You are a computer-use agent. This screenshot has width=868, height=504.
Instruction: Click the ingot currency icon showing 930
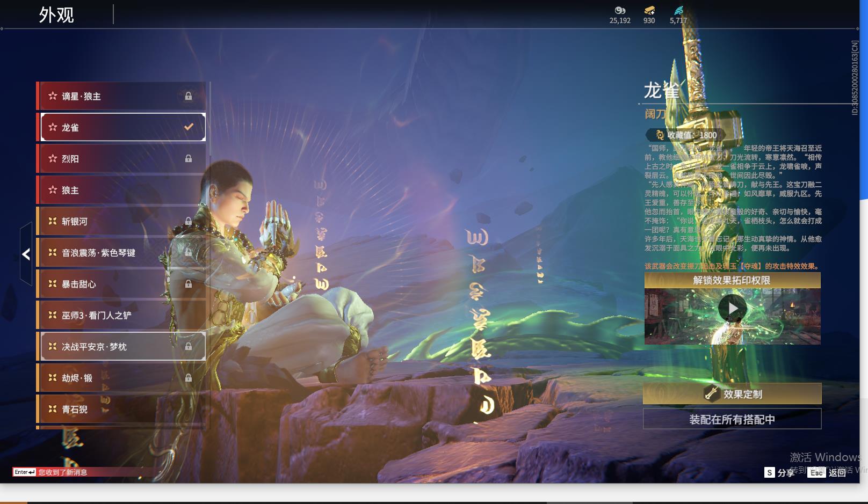click(x=649, y=10)
